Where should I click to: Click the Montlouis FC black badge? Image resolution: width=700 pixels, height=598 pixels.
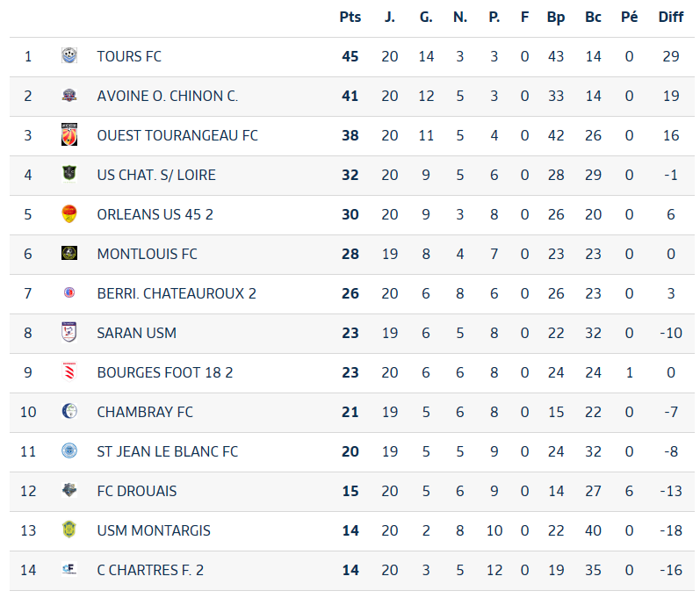coord(69,253)
